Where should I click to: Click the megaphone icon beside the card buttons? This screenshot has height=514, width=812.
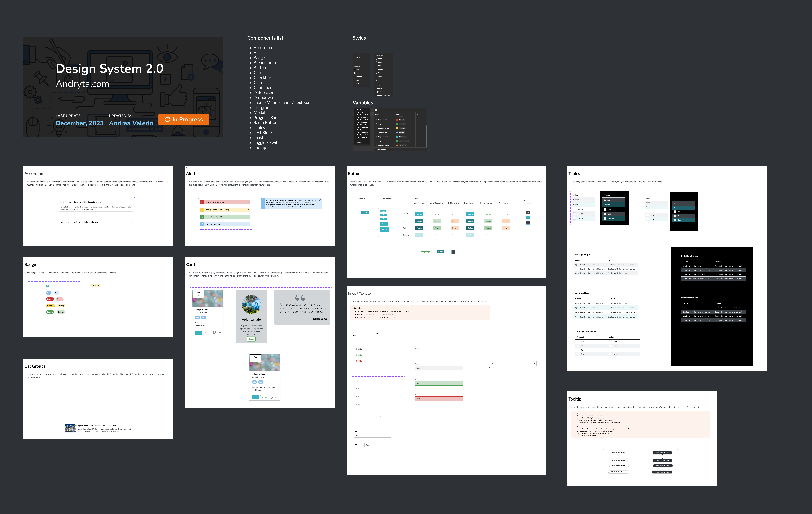tap(219, 333)
